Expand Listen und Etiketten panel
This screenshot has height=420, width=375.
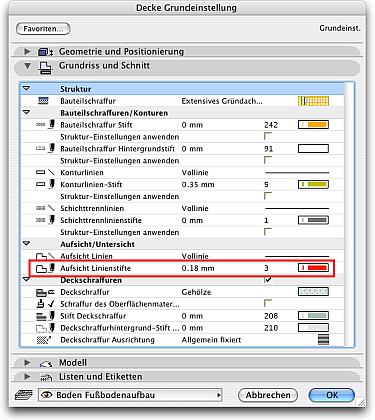(27, 377)
